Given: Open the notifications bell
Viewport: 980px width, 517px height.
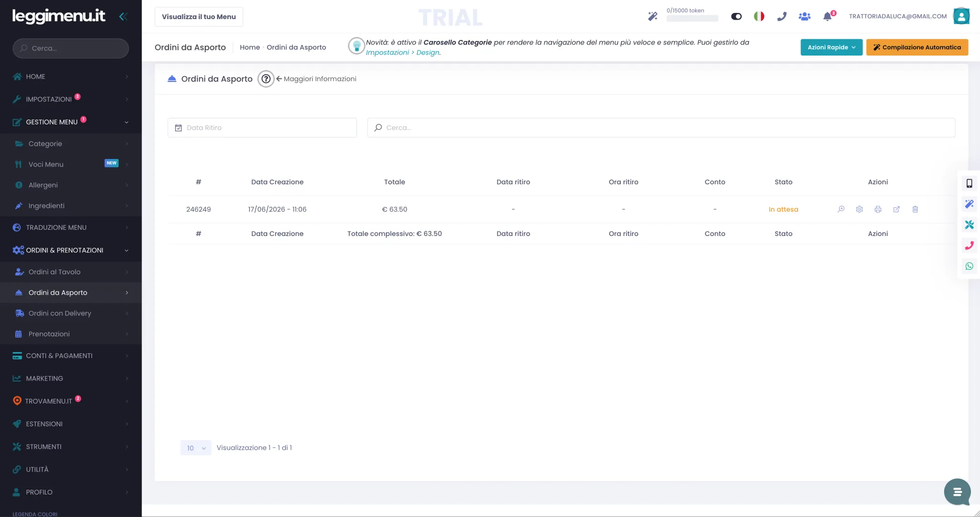Looking at the screenshot, I should pyautogui.click(x=827, y=17).
